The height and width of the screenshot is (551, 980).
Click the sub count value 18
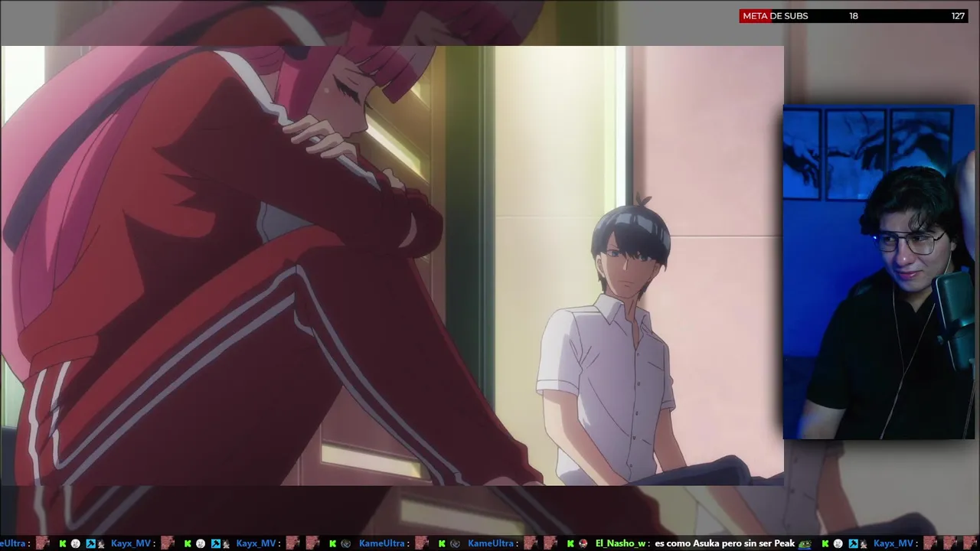[854, 16]
